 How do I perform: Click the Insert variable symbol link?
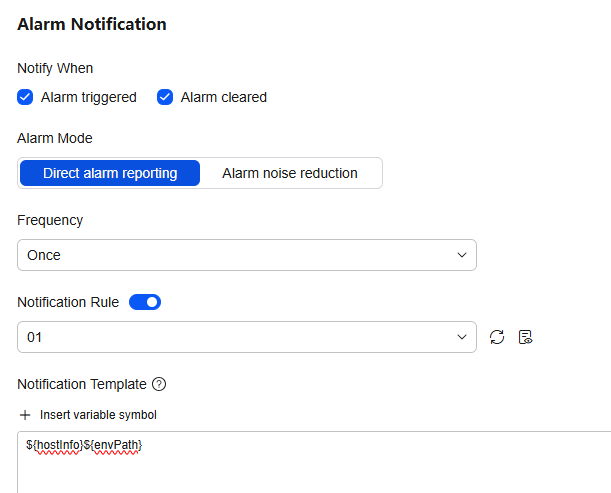[x=98, y=415]
